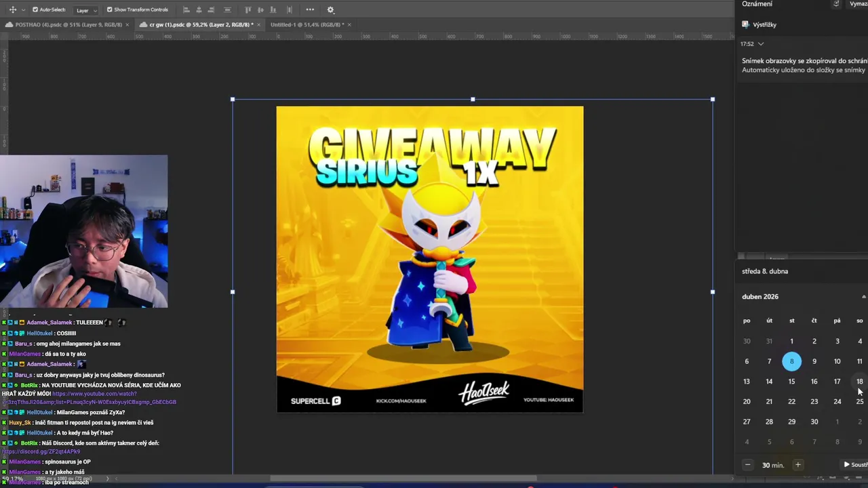Open the screenshot copied notification text
The width and height of the screenshot is (868, 488).
click(804, 65)
